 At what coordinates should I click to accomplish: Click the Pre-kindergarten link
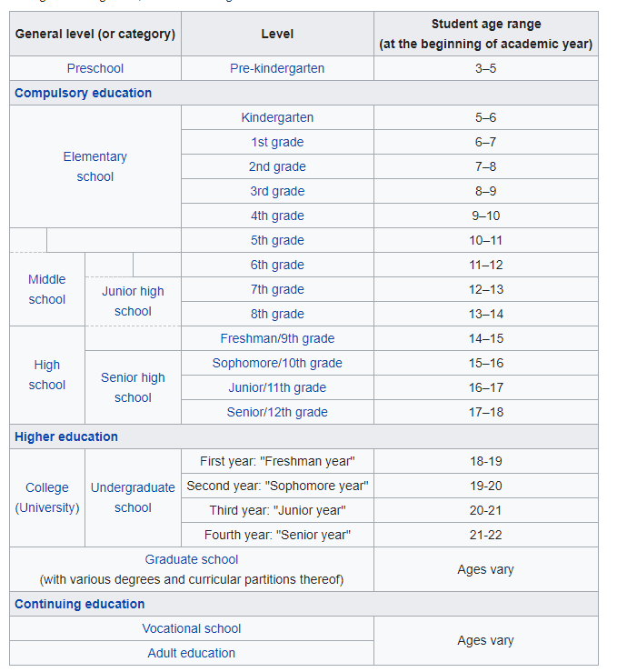coord(277,68)
